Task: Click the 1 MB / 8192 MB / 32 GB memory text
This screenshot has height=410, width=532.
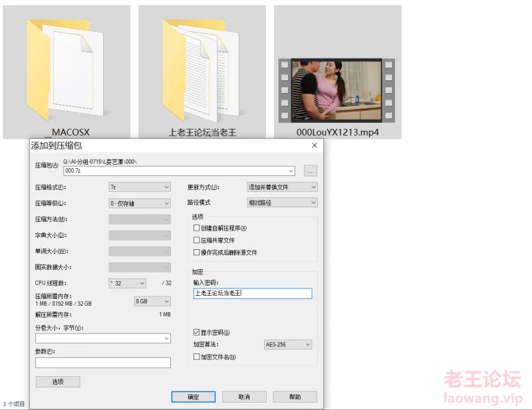Action: point(63,304)
